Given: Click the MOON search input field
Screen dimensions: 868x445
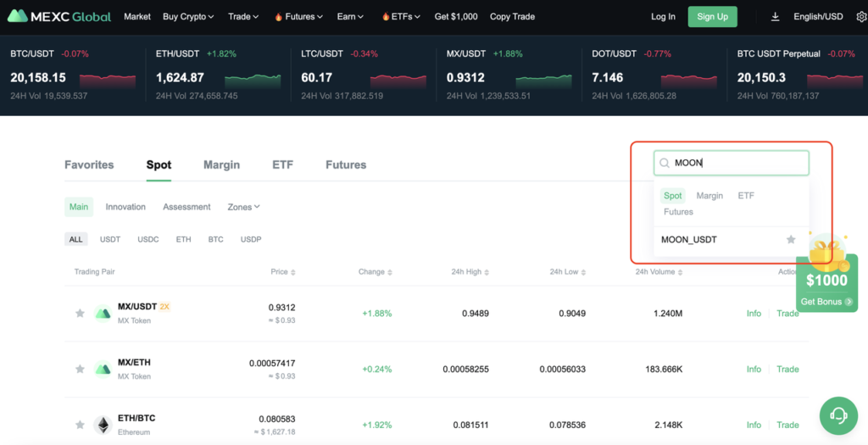Looking at the screenshot, I should [732, 163].
